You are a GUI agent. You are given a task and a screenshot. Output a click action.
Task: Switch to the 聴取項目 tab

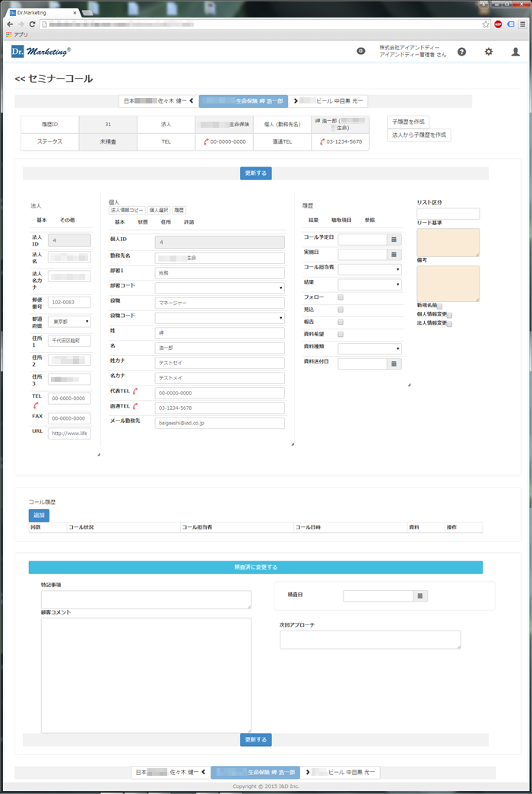[x=341, y=220]
